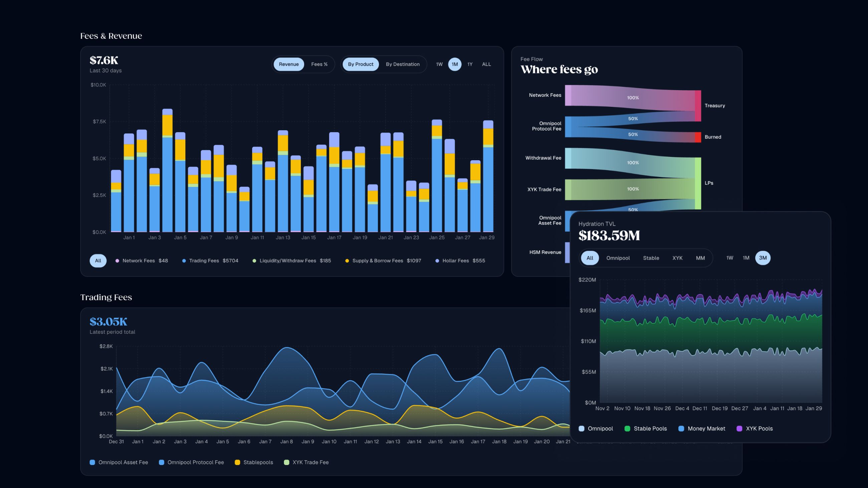868x488 pixels.
Task: Select ALL time range for revenue
Action: 486,64
